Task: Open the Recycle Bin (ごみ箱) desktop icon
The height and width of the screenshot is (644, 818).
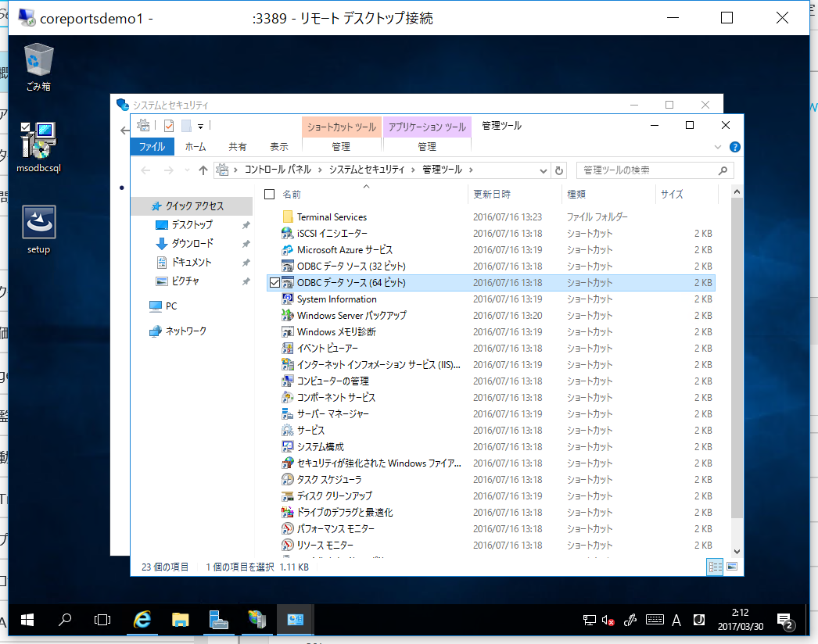Action: [38, 66]
